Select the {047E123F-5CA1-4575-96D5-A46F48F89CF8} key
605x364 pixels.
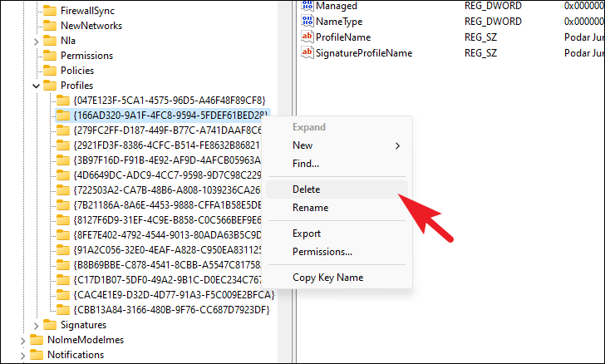[x=168, y=101]
